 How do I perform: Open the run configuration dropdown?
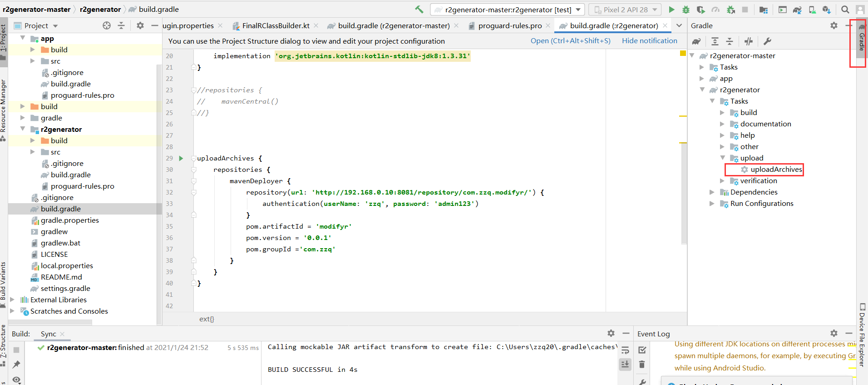pos(507,10)
